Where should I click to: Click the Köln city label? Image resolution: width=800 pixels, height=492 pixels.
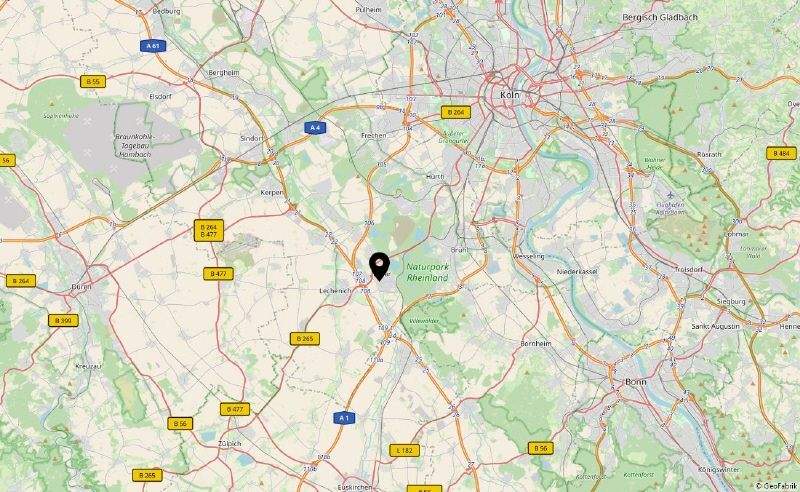click(x=509, y=95)
